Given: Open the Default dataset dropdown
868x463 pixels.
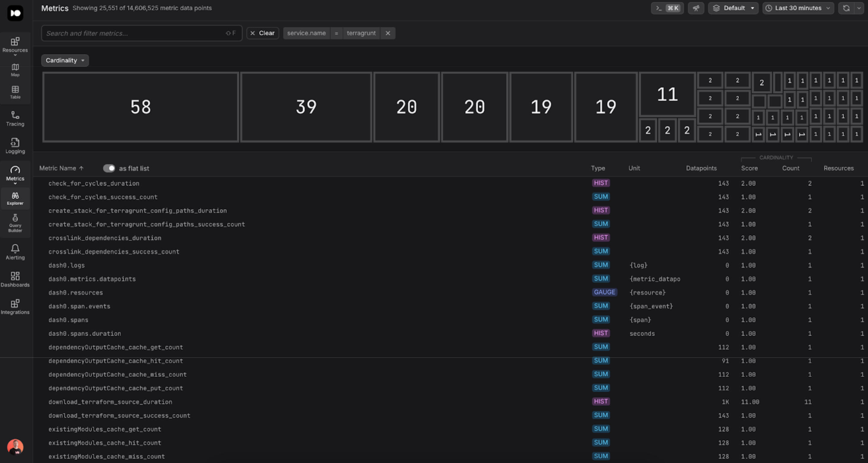Looking at the screenshot, I should (733, 8).
